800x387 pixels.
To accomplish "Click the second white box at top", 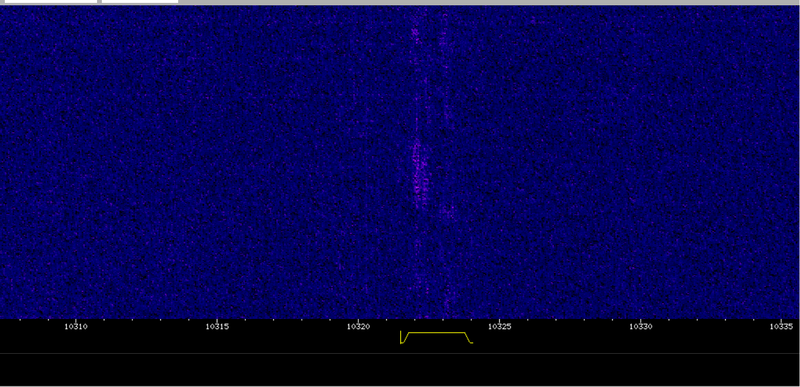I will [x=140, y=2].
